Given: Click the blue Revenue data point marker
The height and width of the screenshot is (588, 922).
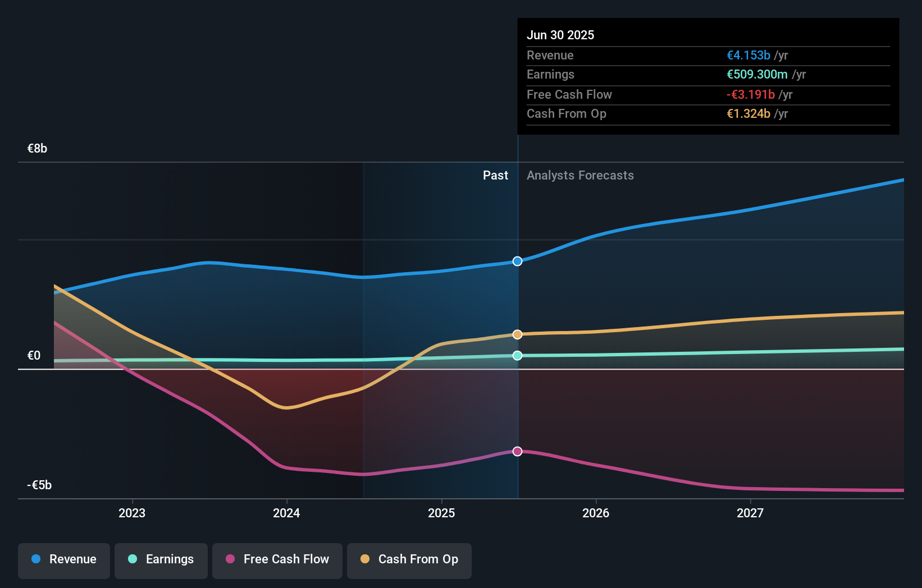Looking at the screenshot, I should click(x=517, y=261).
